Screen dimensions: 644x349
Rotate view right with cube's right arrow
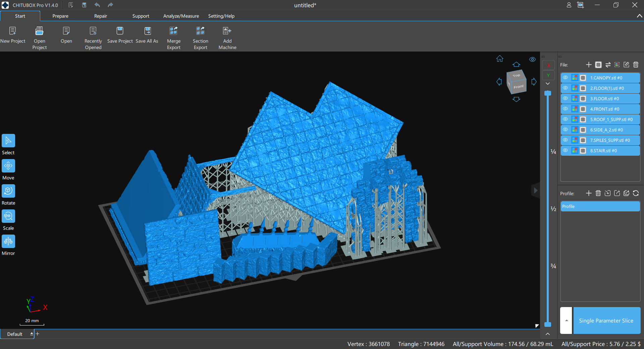tap(534, 82)
